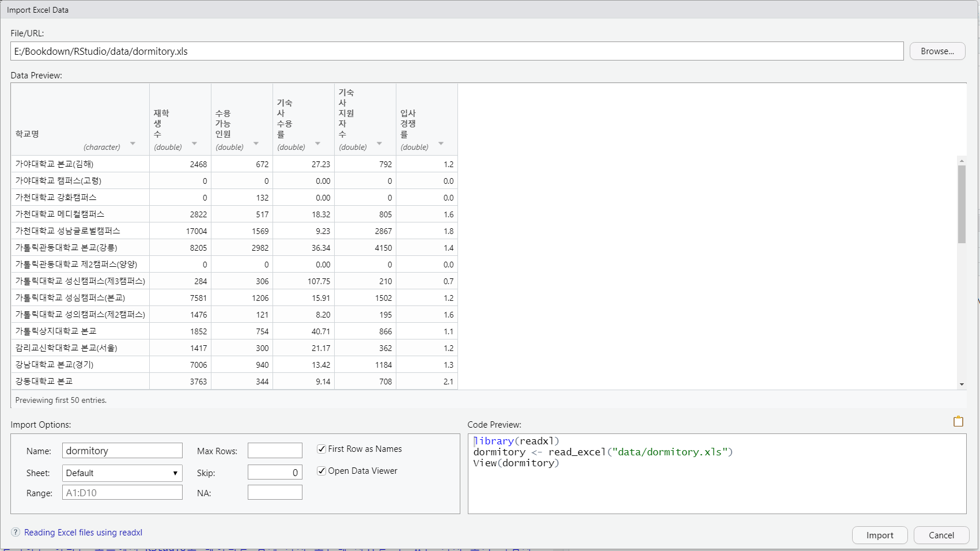Click the Code Preview text area

click(717, 474)
